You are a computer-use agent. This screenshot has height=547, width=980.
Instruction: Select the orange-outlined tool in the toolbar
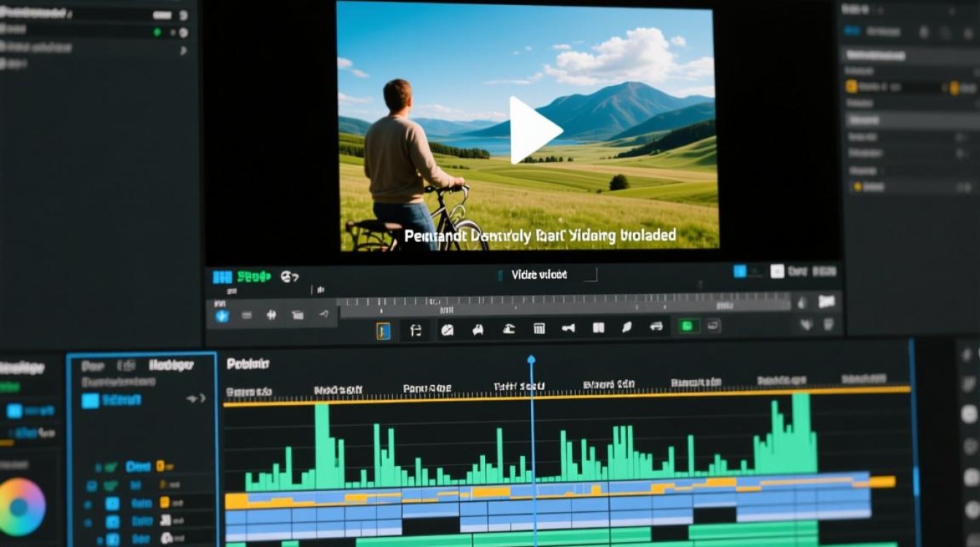click(384, 330)
